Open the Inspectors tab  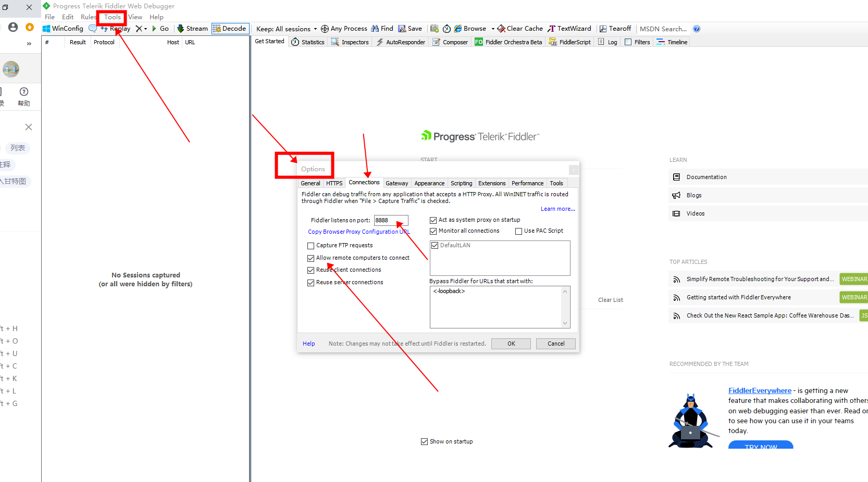point(350,42)
